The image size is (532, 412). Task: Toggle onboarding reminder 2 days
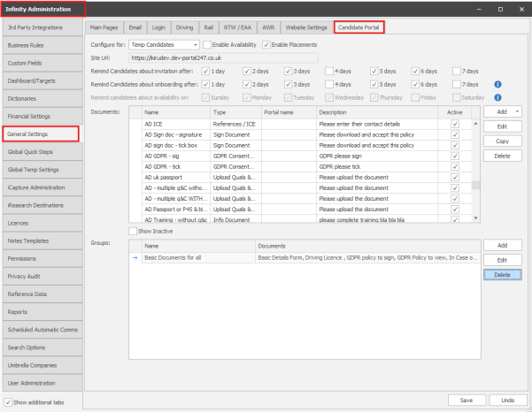[x=247, y=84]
